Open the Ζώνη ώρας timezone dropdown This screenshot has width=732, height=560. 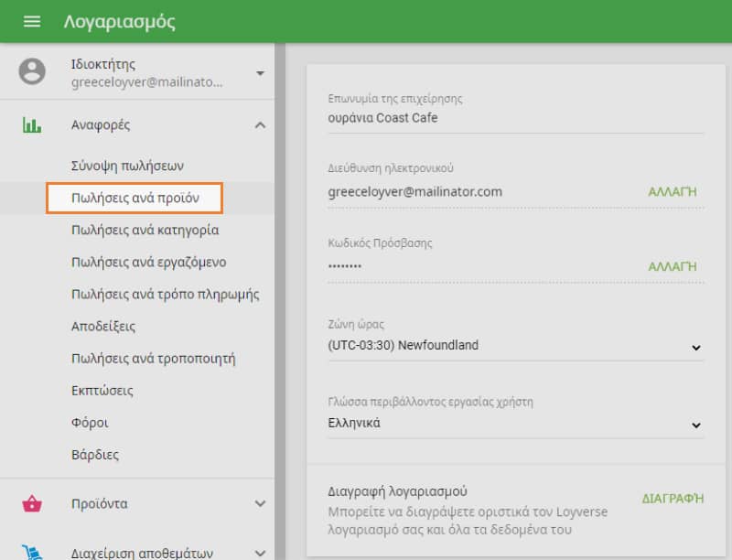[x=515, y=346]
